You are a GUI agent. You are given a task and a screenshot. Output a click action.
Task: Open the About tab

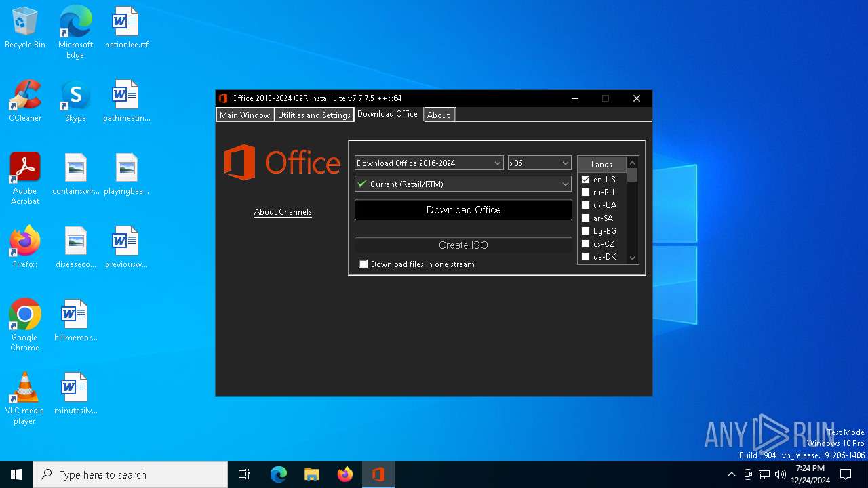click(439, 115)
